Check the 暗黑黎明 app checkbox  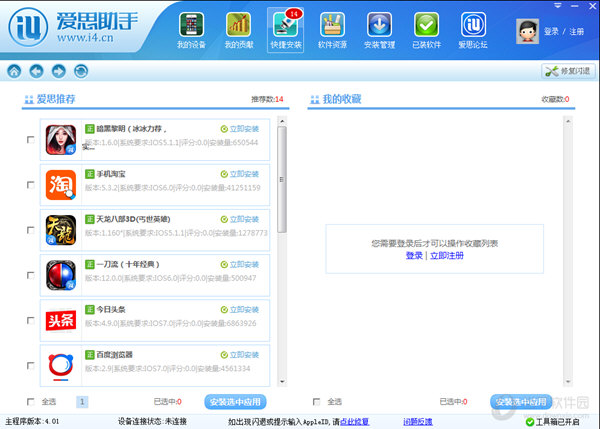pos(31,140)
